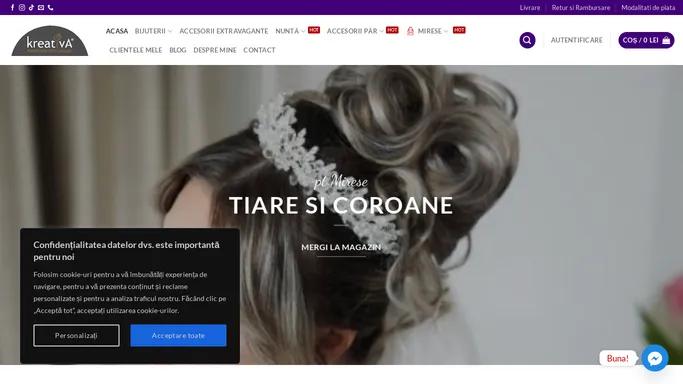Image resolution: width=683 pixels, height=384 pixels.
Task: Click the HOT badge next to Nunta
Action: tap(314, 30)
